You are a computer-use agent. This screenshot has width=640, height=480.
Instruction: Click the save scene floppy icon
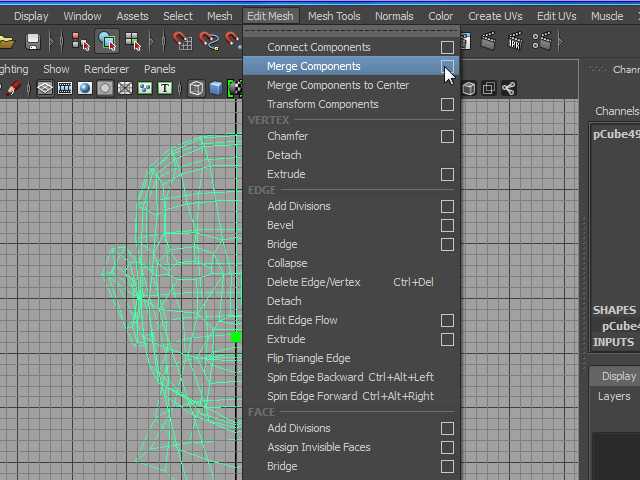pyautogui.click(x=33, y=41)
